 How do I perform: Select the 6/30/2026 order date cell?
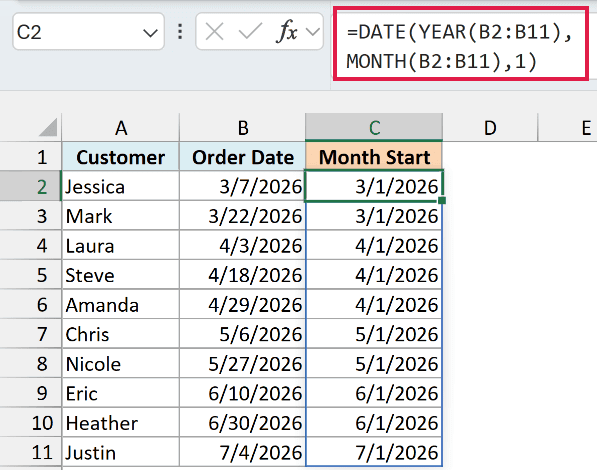(x=243, y=422)
